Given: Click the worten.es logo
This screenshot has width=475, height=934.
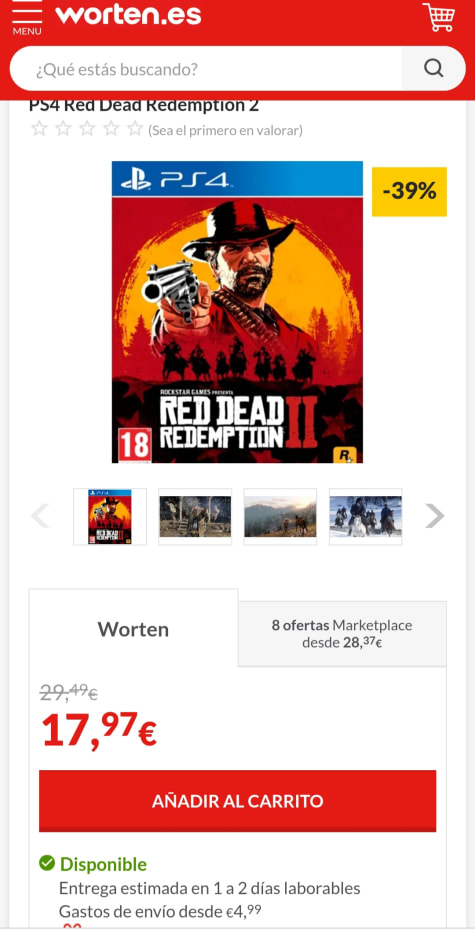Looking at the screenshot, I should [x=128, y=14].
